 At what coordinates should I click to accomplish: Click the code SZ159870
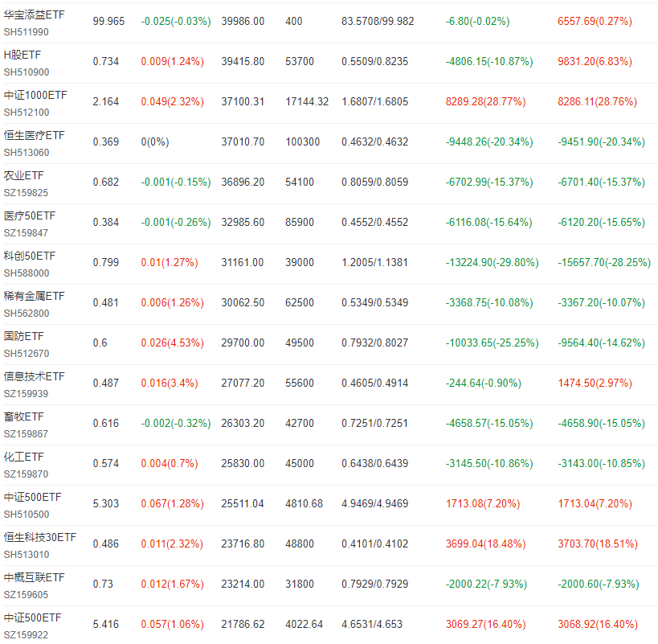tap(26, 474)
